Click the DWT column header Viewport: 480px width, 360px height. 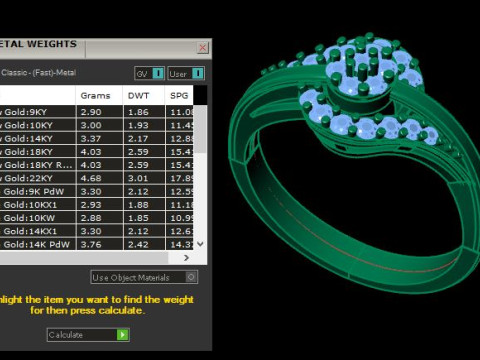[144, 96]
